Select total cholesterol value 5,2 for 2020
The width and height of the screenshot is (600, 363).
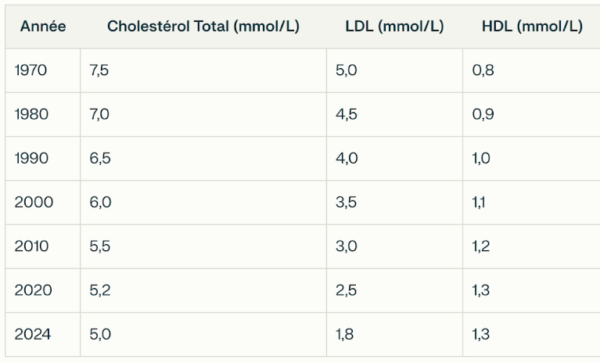click(100, 290)
